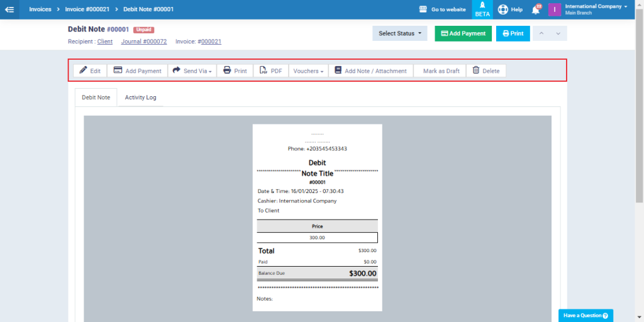
Task: Click Date & Time line on receipt
Action: click(300, 191)
